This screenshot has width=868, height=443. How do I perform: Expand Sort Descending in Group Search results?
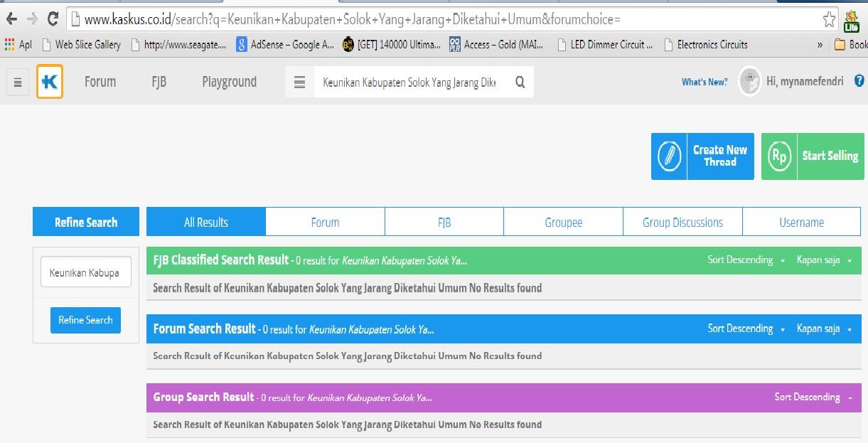813,397
